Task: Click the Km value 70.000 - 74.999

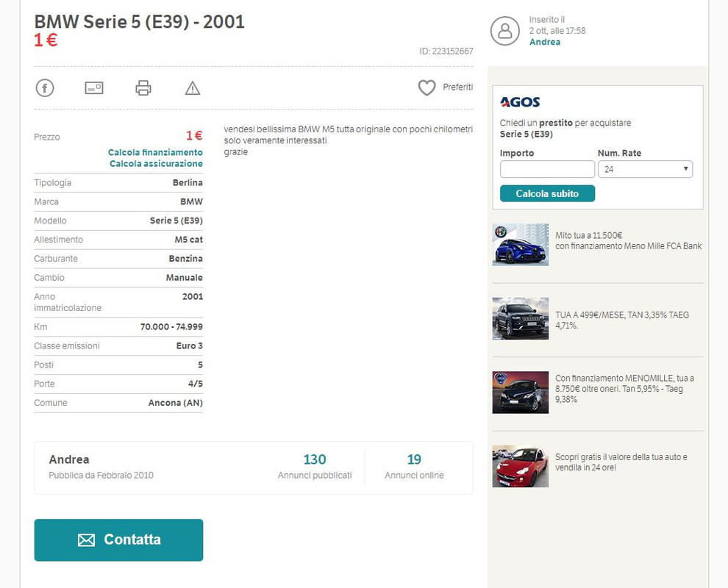Action: point(171,327)
